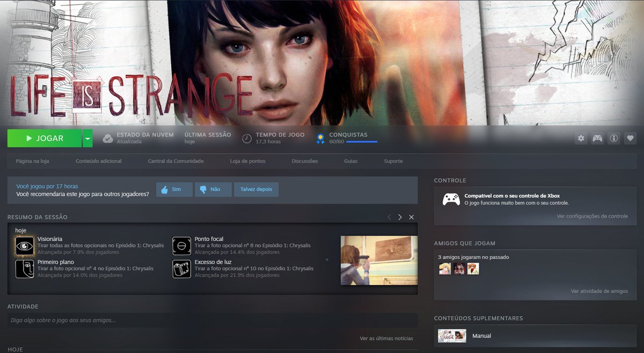Open the Guias tab

[351, 161]
